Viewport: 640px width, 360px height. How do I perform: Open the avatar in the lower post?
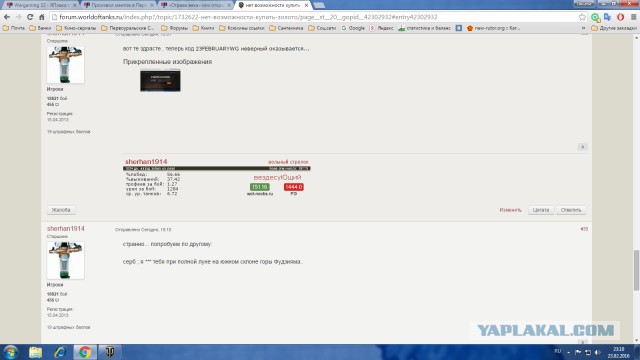[65, 260]
